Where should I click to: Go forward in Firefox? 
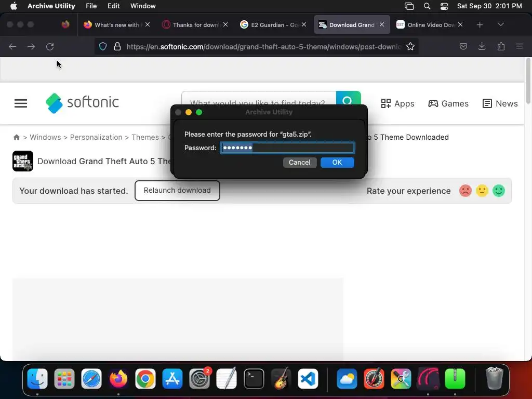31,46
